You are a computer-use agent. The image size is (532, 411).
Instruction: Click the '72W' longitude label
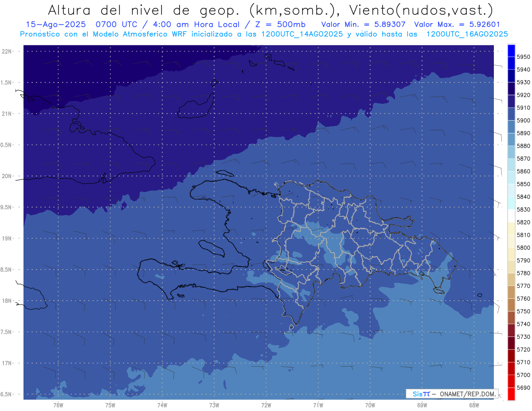point(266,405)
